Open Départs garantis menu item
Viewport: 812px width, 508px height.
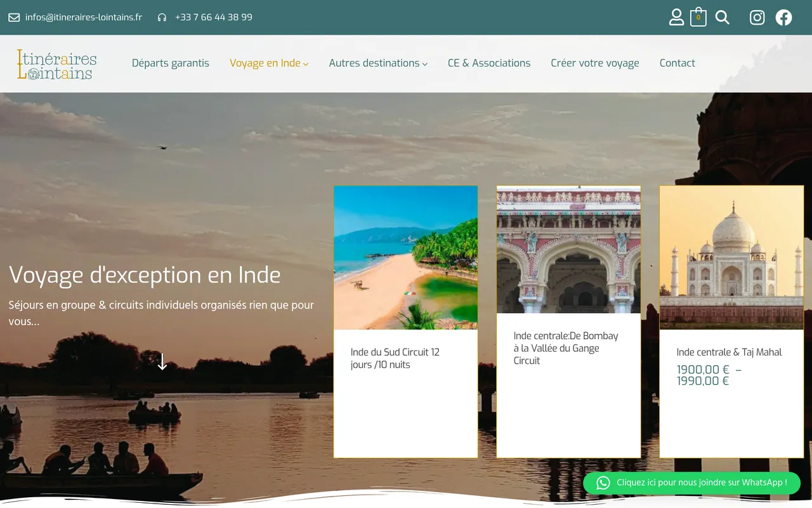pos(171,63)
